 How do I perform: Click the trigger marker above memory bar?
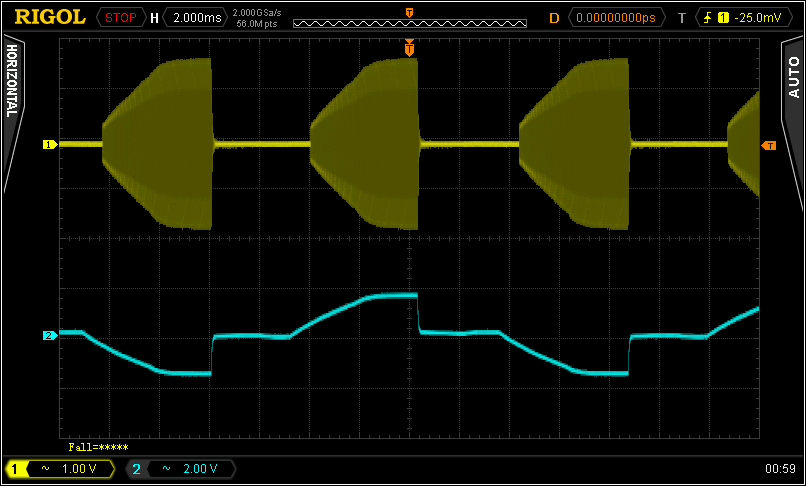click(x=409, y=13)
